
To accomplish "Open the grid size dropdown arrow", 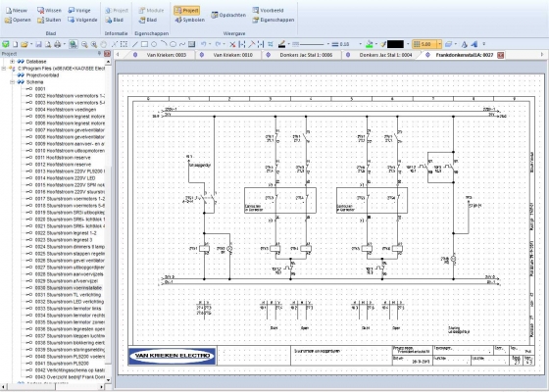I will pos(439,44).
